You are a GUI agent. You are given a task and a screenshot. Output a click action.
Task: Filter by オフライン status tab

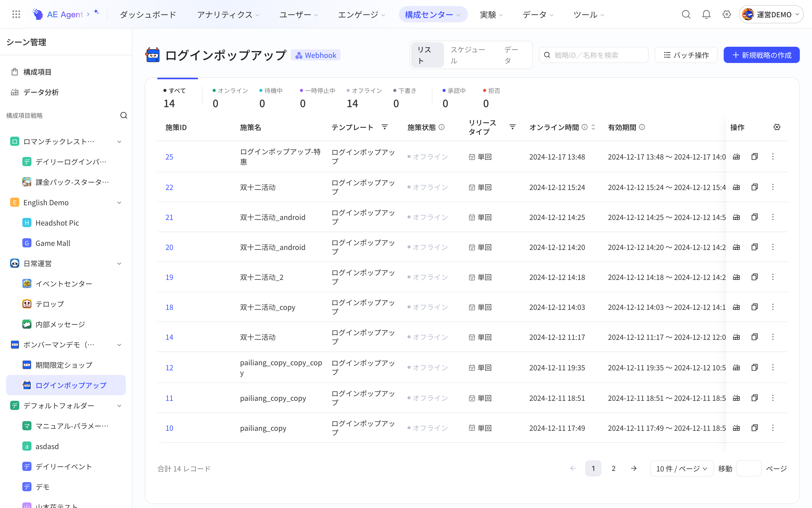point(364,98)
